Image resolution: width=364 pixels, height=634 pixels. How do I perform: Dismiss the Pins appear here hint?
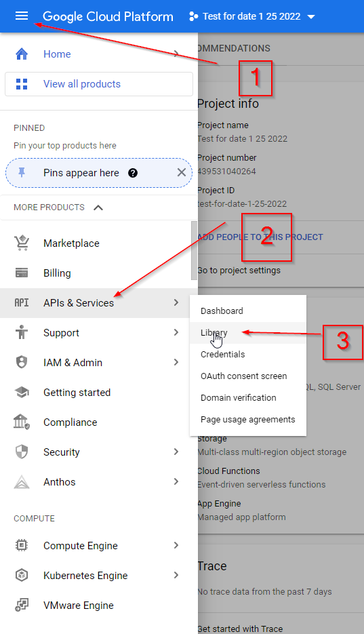point(182,173)
